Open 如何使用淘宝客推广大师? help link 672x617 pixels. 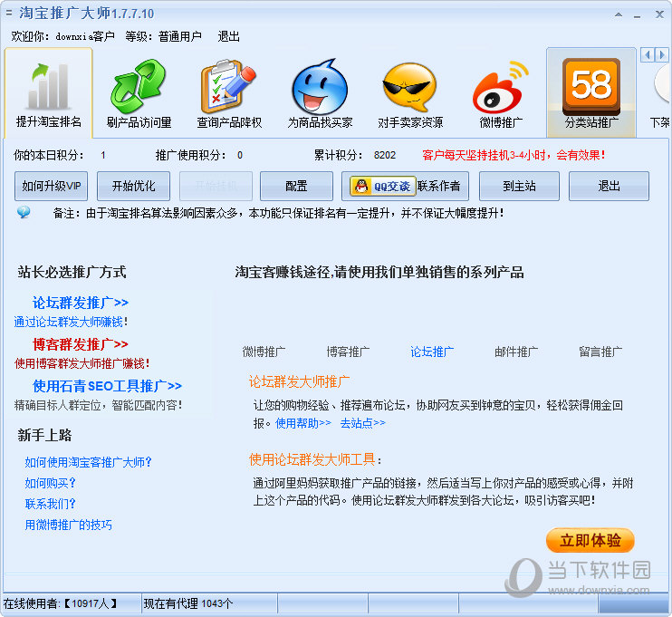pyautogui.click(x=88, y=462)
